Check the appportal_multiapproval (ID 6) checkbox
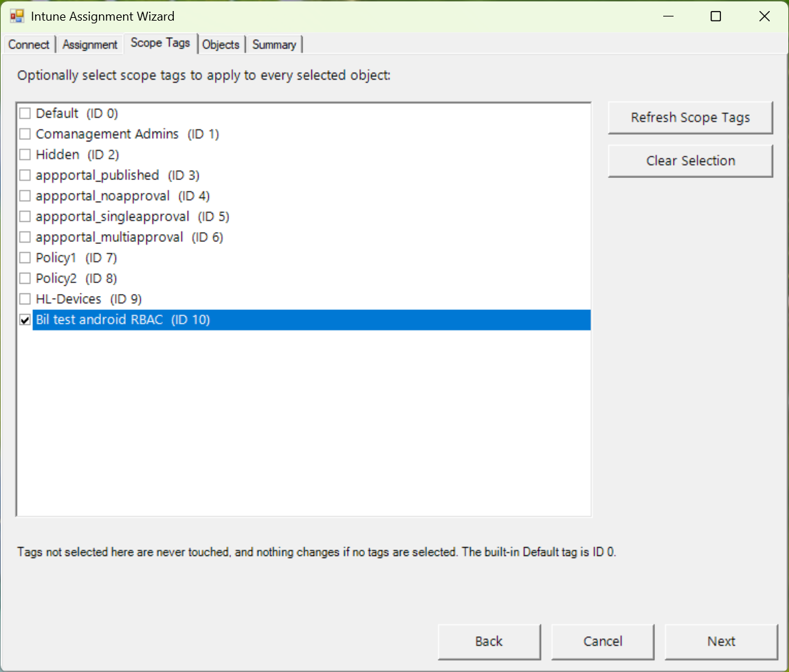Screen dimensions: 789x672 point(25,237)
